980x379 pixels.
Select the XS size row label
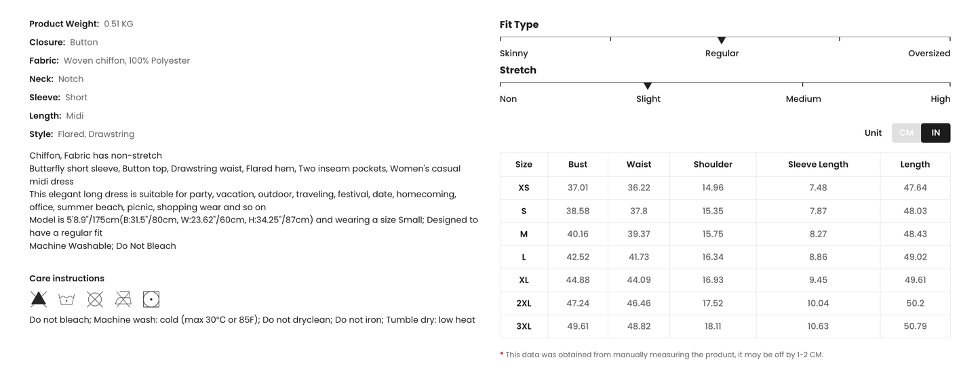pos(524,188)
